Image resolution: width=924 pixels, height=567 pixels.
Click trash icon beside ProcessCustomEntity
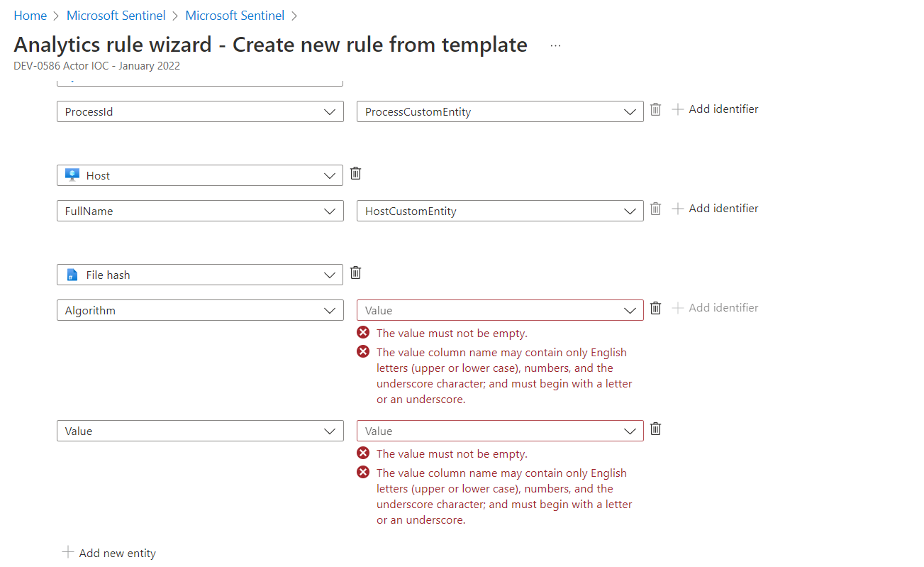pos(656,109)
